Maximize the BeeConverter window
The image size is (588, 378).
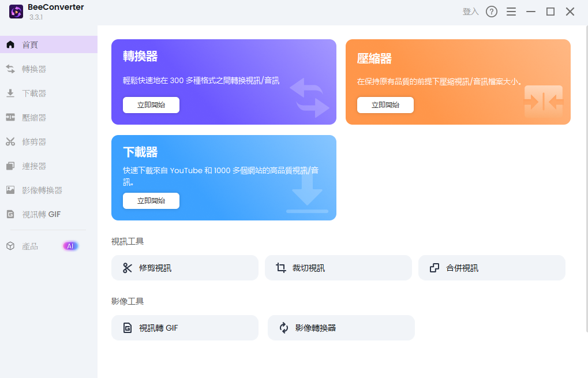550,12
